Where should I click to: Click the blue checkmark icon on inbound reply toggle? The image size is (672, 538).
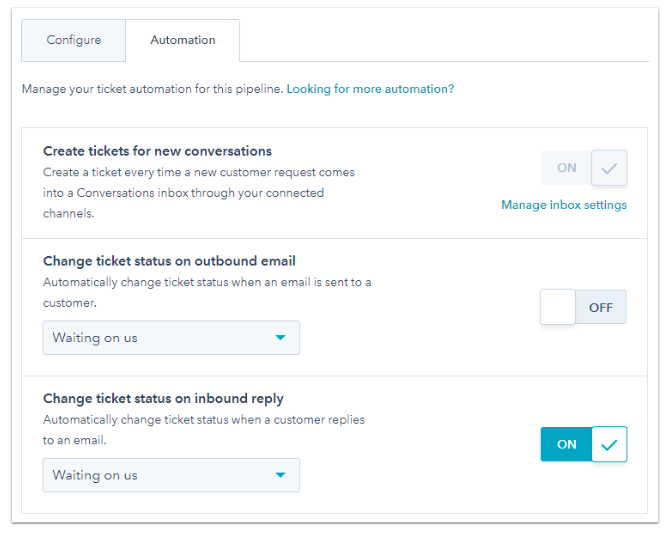pos(609,444)
